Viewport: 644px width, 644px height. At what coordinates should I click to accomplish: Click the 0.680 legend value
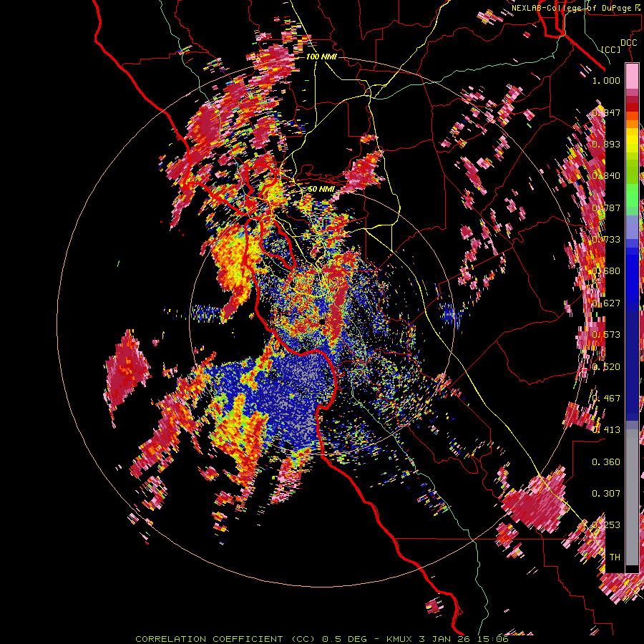click(x=606, y=271)
